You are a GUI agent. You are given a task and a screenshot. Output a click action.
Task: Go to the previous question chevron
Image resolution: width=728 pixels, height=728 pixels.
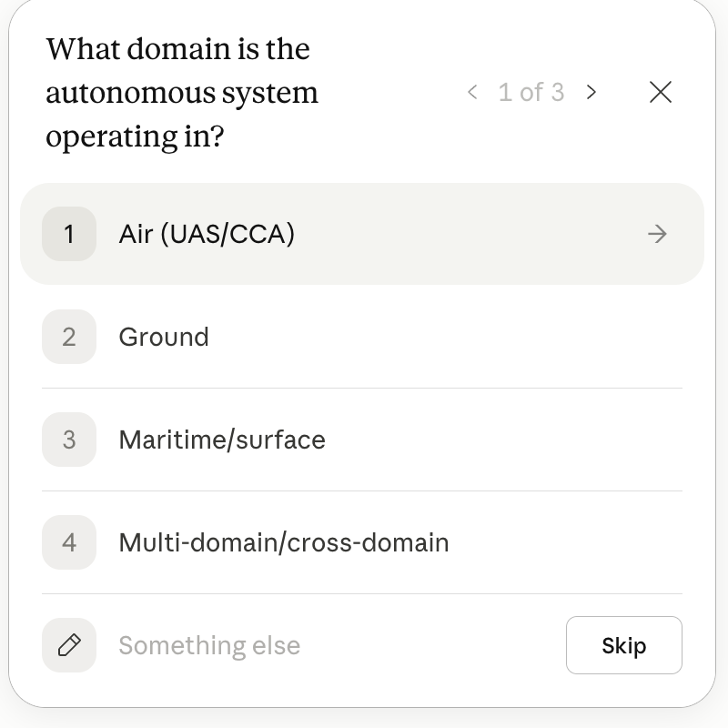(x=472, y=92)
